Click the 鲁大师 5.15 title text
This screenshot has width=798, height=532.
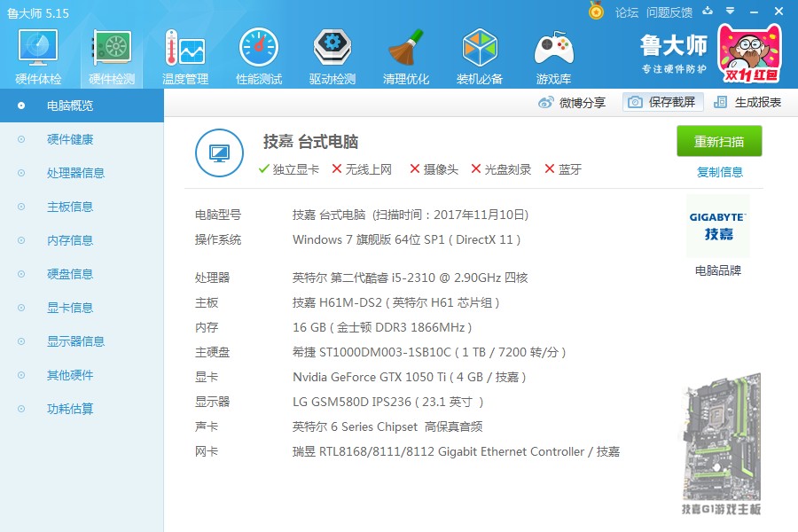tap(38, 13)
